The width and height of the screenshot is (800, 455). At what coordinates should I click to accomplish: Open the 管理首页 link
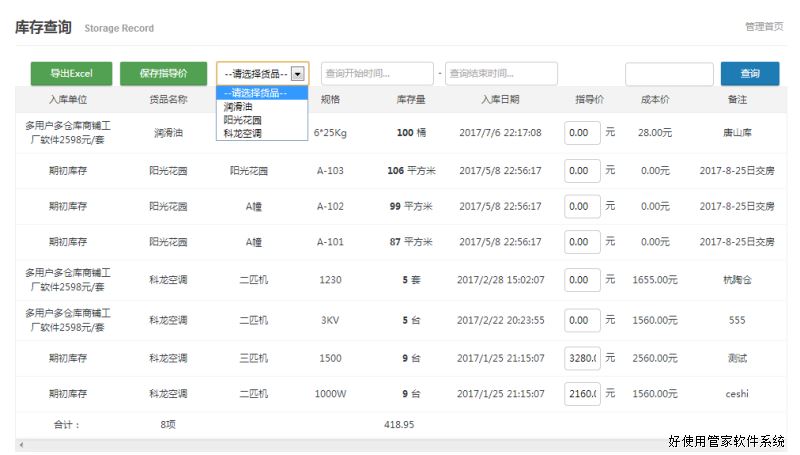click(763, 27)
